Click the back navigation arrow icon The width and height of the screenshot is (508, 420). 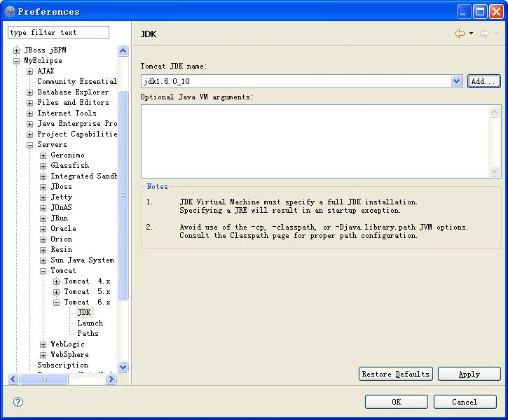(460, 34)
